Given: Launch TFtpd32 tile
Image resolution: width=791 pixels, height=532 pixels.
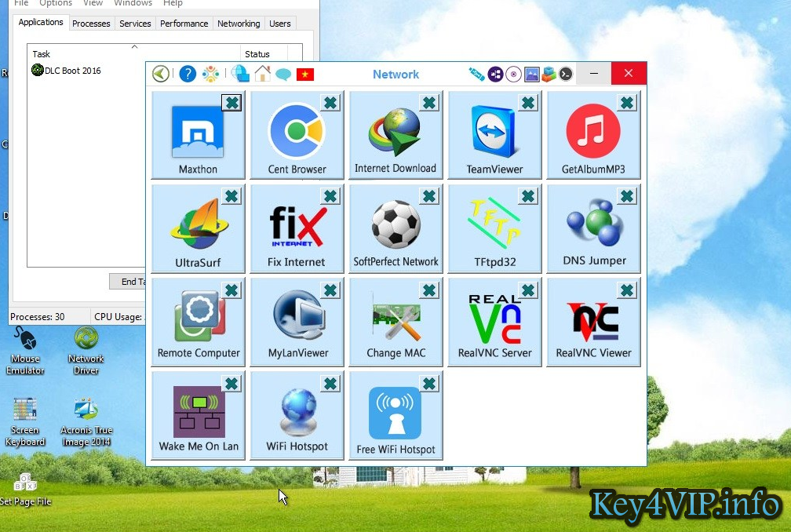Looking at the screenshot, I should click(x=494, y=228).
